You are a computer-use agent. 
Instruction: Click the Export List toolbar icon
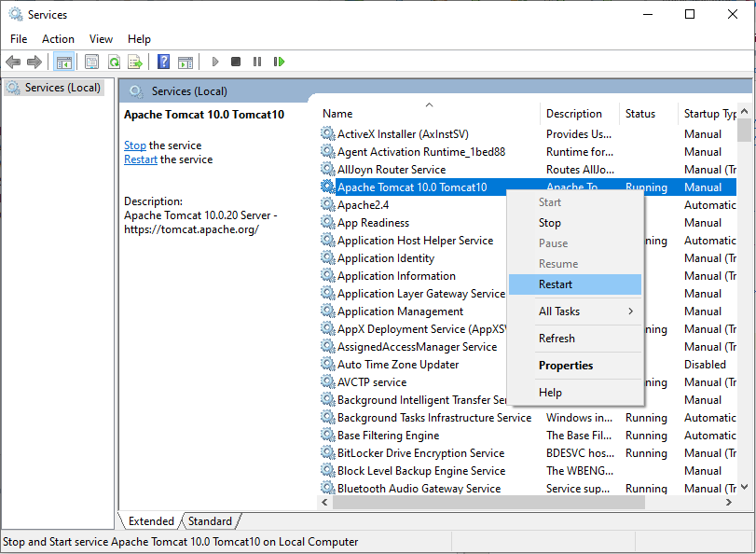point(135,62)
